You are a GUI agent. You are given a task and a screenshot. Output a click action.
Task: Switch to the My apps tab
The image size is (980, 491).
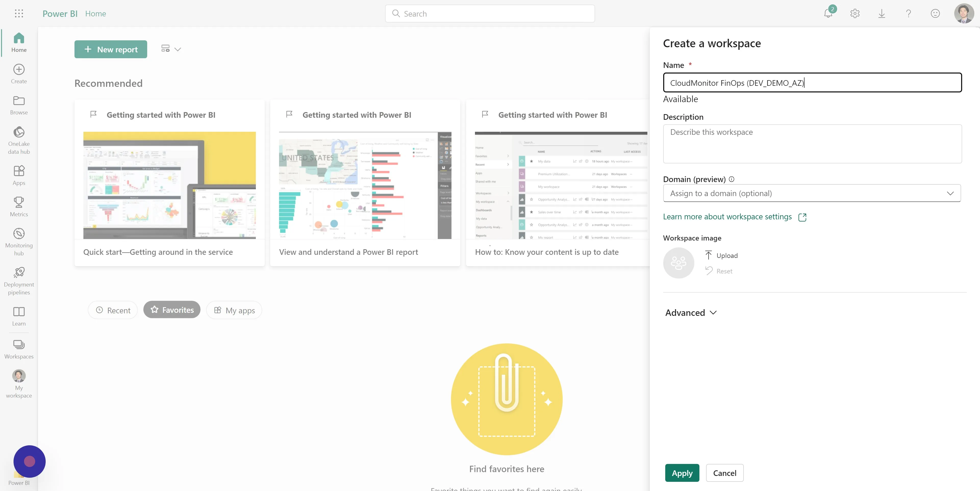234,310
